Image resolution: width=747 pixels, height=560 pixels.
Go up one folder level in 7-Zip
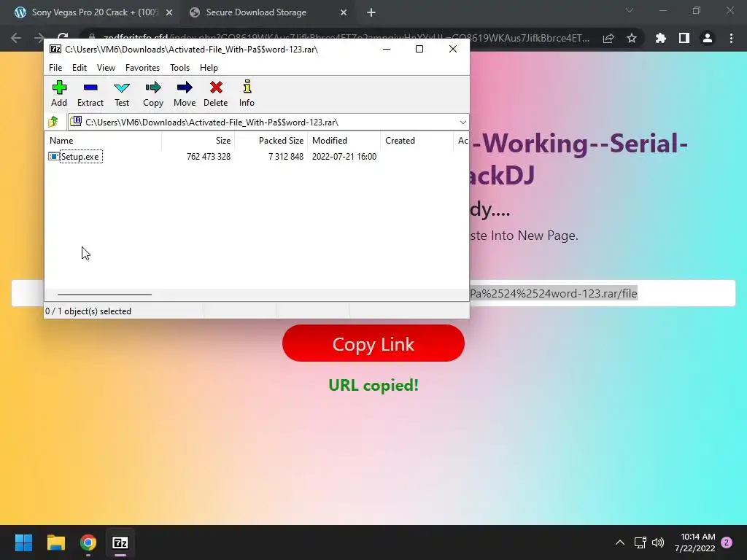(x=53, y=122)
